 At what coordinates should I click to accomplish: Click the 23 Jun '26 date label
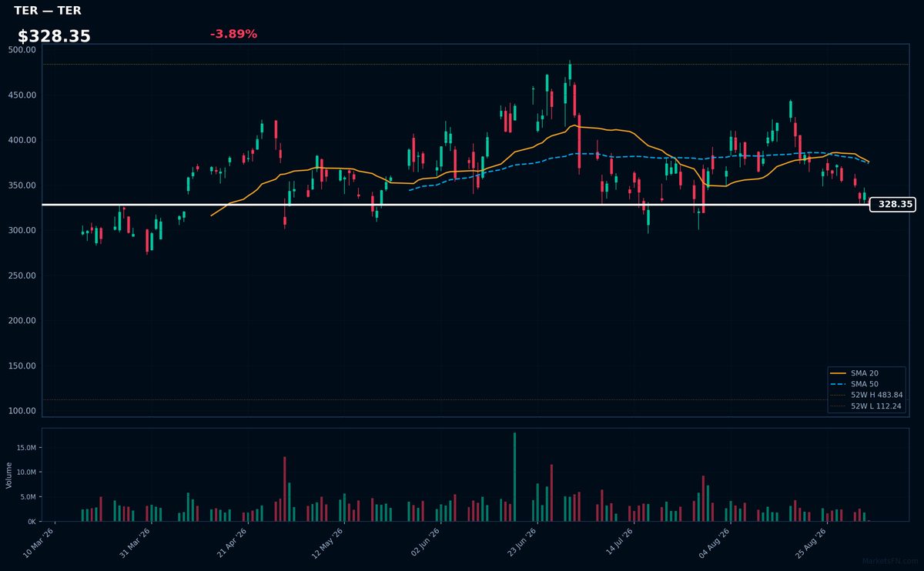coord(521,543)
